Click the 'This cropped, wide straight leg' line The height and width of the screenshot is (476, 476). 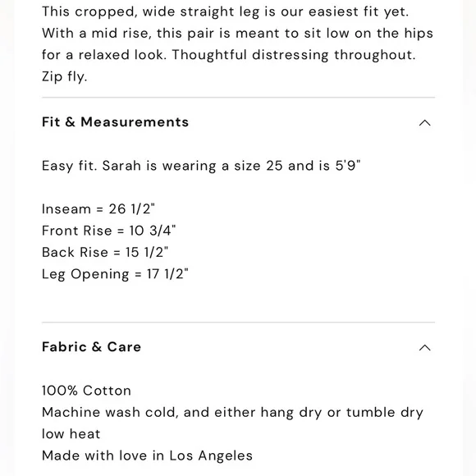[x=225, y=11]
